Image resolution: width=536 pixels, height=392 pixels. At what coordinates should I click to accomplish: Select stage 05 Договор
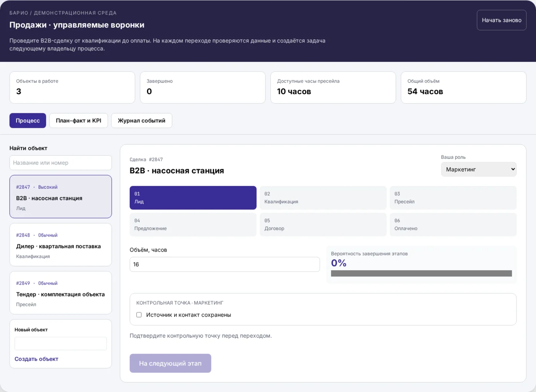tap(323, 225)
